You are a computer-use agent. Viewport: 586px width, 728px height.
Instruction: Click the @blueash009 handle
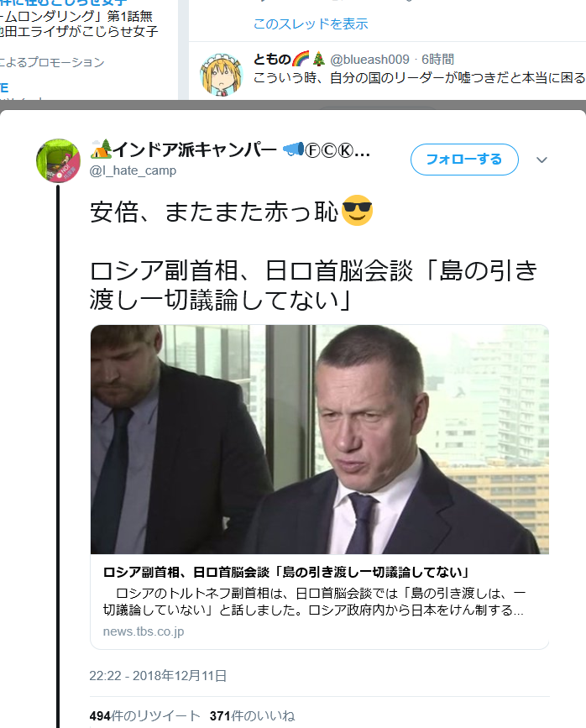tap(369, 60)
